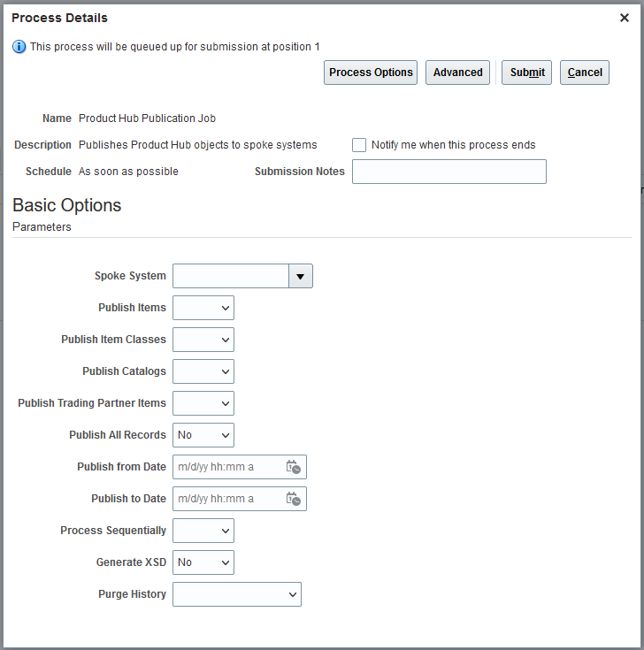
Task: Cancel the process submission
Action: [584, 73]
